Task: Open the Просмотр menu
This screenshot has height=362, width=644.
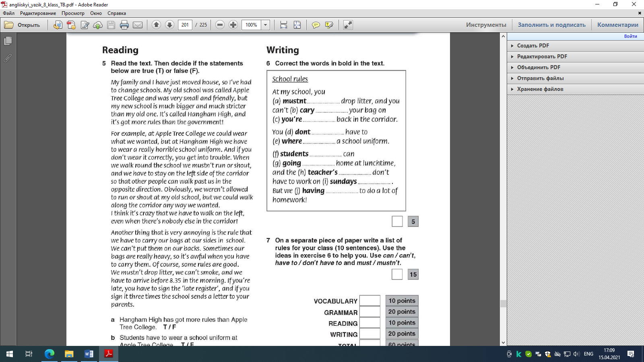Action: pyautogui.click(x=73, y=13)
